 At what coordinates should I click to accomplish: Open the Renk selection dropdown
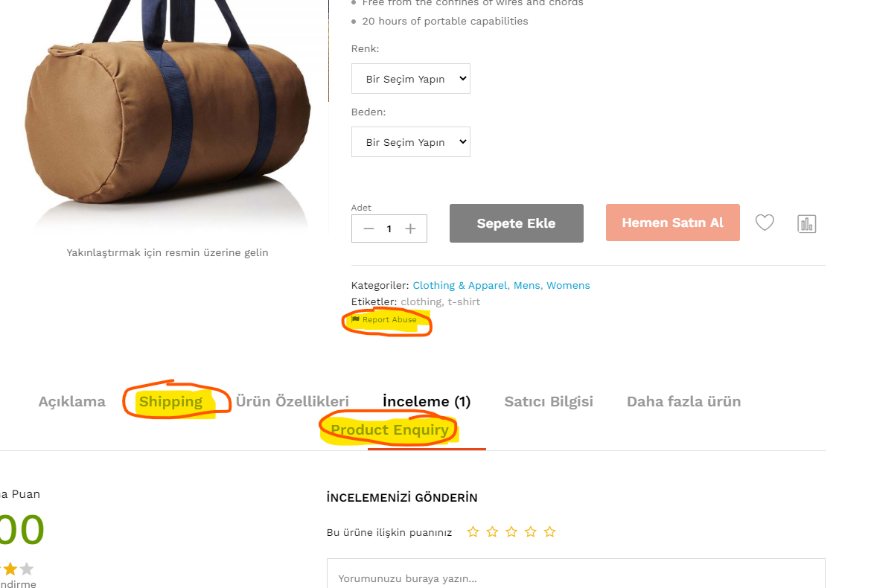tap(410, 79)
